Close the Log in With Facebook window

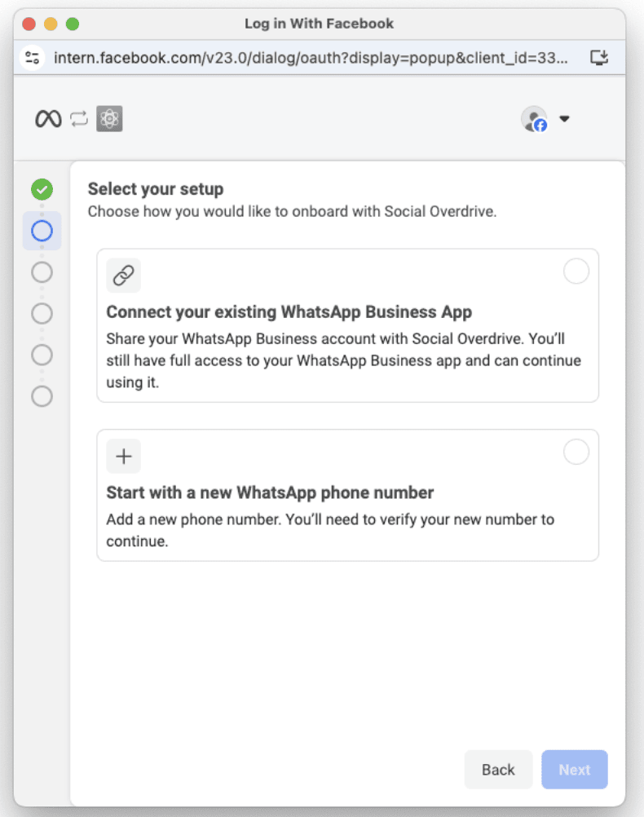(x=29, y=24)
